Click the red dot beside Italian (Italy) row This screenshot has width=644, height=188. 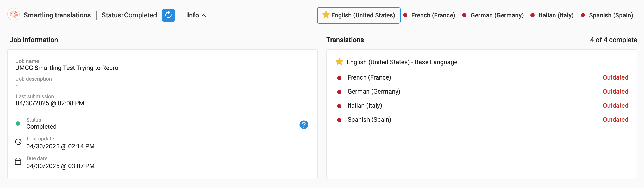339,106
